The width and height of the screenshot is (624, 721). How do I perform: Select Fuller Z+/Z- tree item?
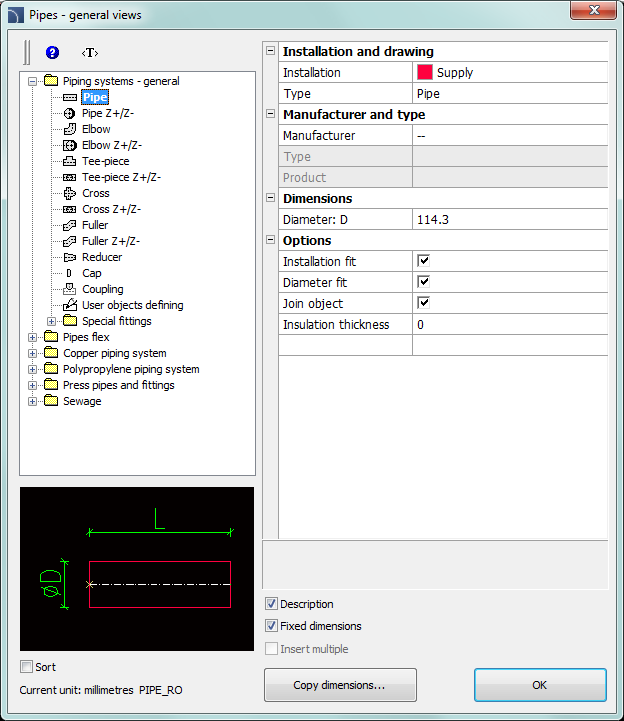coord(110,241)
